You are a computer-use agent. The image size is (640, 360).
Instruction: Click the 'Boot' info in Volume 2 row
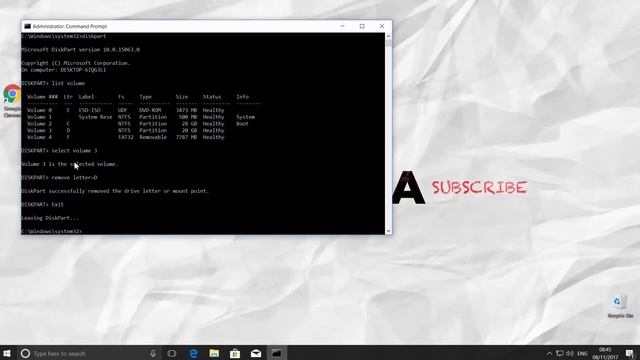242,124
